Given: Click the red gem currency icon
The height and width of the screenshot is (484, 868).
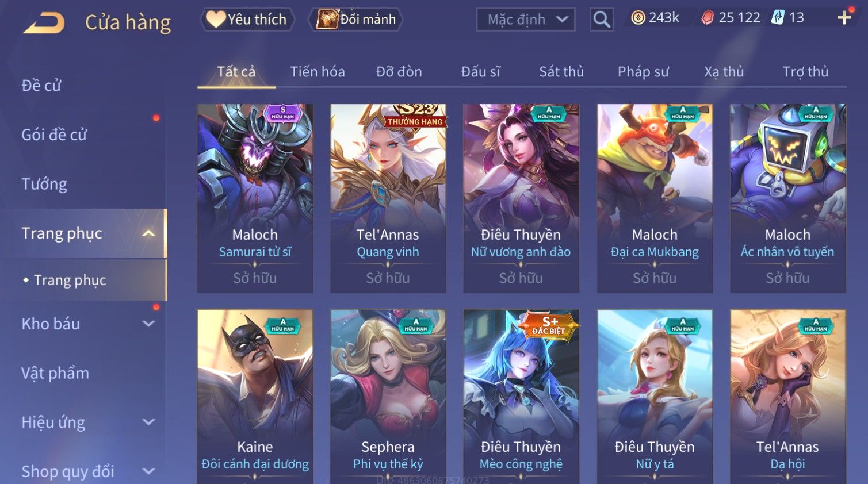Looking at the screenshot, I should point(707,18).
